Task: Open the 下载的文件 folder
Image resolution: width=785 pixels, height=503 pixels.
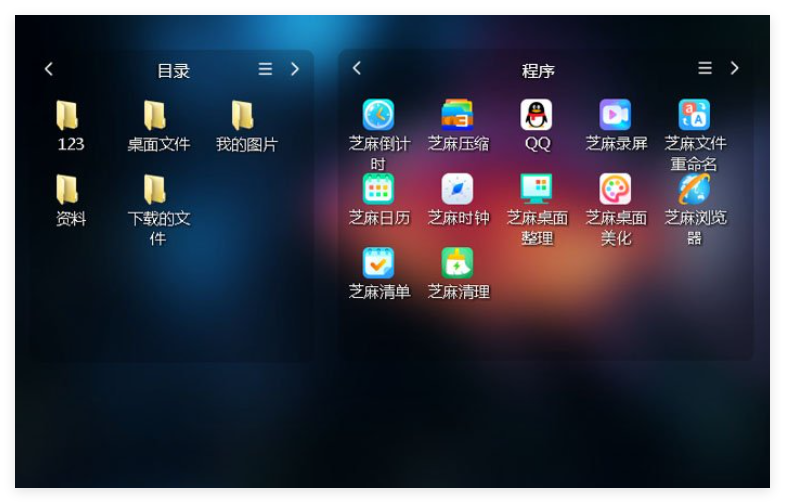Action: click(x=155, y=190)
